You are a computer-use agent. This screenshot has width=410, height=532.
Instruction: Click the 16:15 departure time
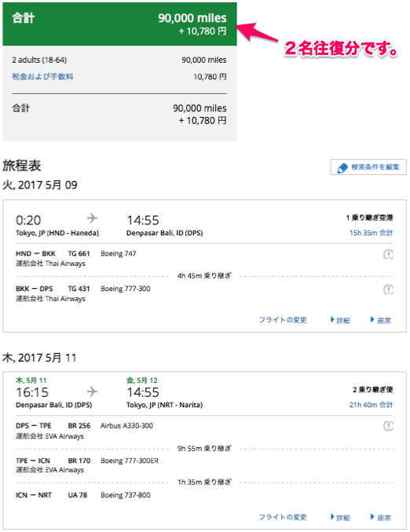coord(32,392)
